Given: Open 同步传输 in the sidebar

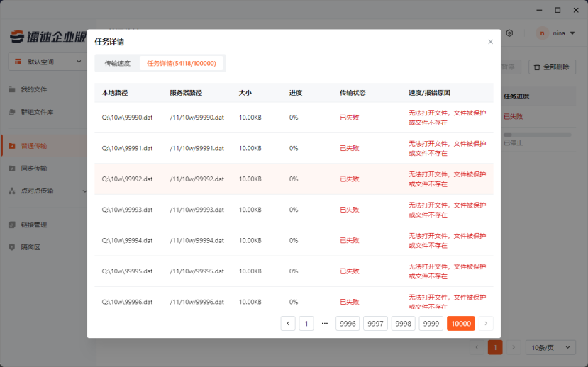Looking at the screenshot, I should point(33,169).
